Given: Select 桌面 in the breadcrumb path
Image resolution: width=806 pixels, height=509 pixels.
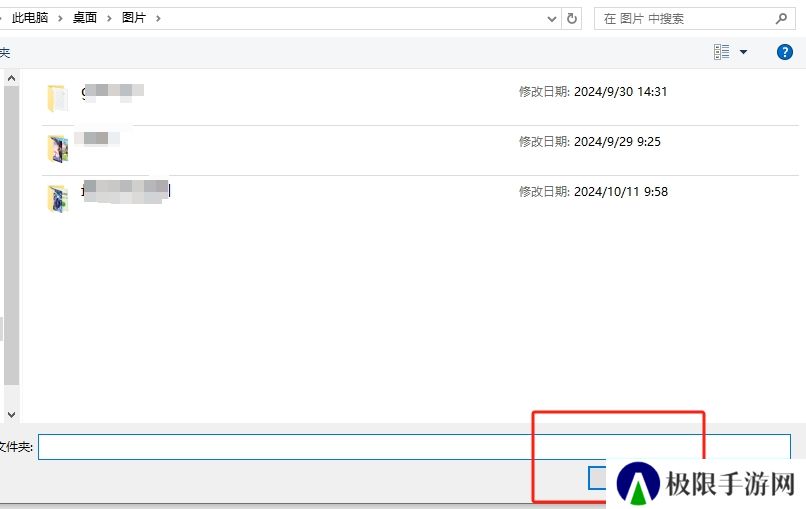Looking at the screenshot, I should [85, 18].
